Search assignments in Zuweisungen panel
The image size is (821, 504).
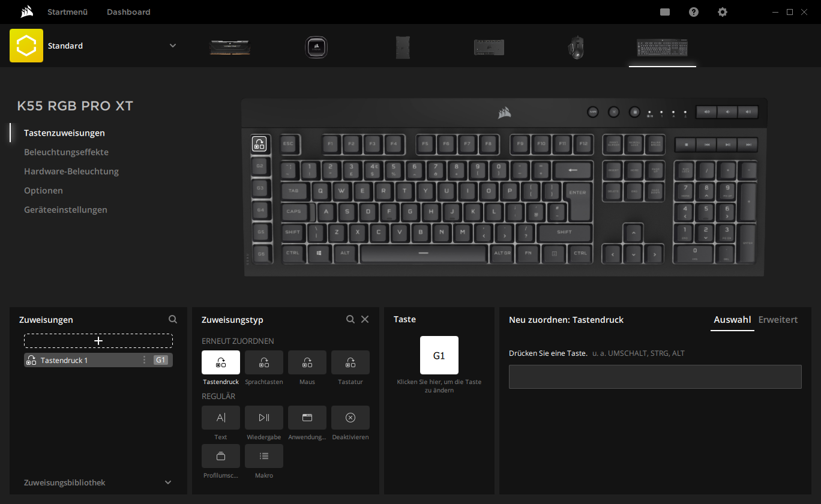[173, 320]
